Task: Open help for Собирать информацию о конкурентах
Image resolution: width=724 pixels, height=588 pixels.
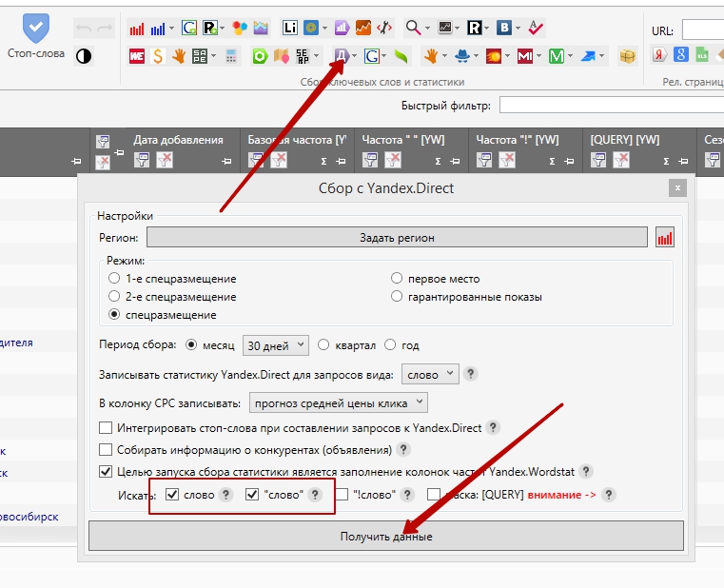Action: pyautogui.click(x=403, y=449)
